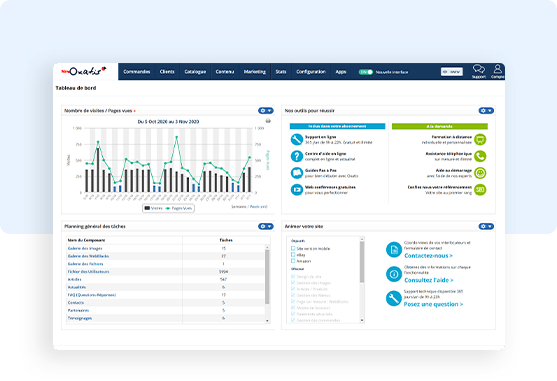
Task: Toggle Pages Vues series in chart legend
Action: [179, 208]
